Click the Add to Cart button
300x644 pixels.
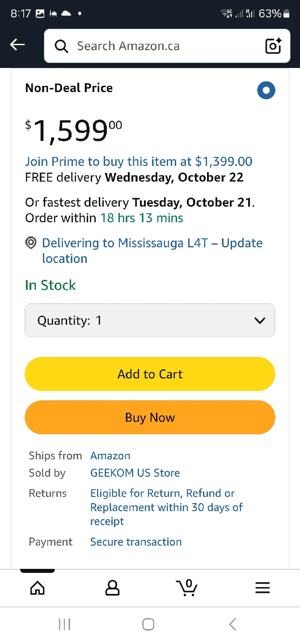coord(150,374)
